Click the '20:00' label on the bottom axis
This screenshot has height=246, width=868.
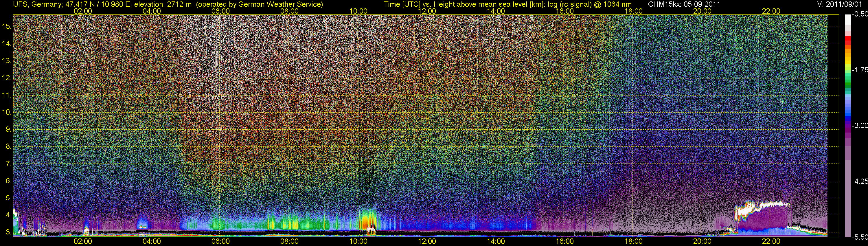[x=702, y=241]
